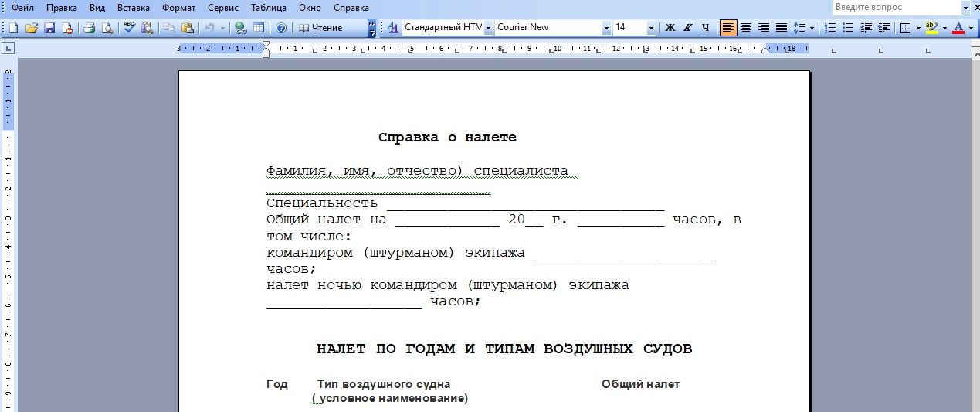The height and width of the screenshot is (412, 980).
Task: Click the 'Тип воздушного судна' column header
Action: 384,384
